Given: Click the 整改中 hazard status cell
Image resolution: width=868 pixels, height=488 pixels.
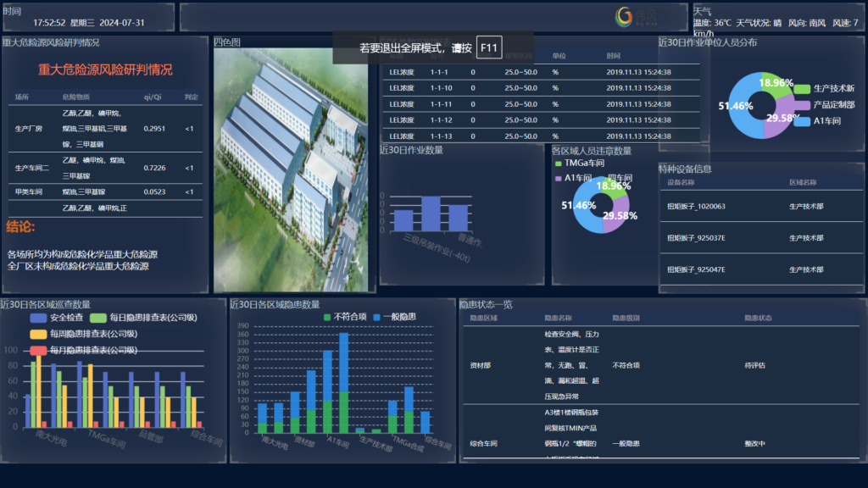Looking at the screenshot, I should coord(755,443).
